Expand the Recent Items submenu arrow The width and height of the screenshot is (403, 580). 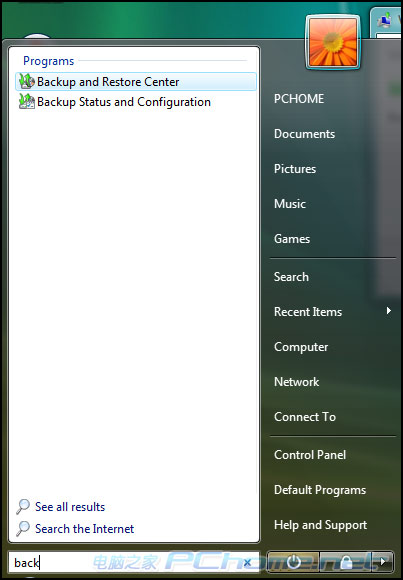click(x=389, y=311)
